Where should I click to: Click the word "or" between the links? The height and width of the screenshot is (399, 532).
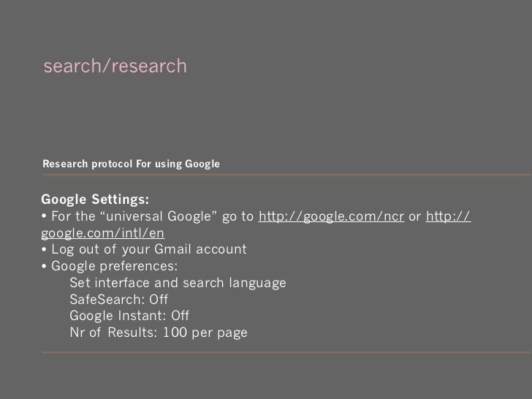coord(415,217)
